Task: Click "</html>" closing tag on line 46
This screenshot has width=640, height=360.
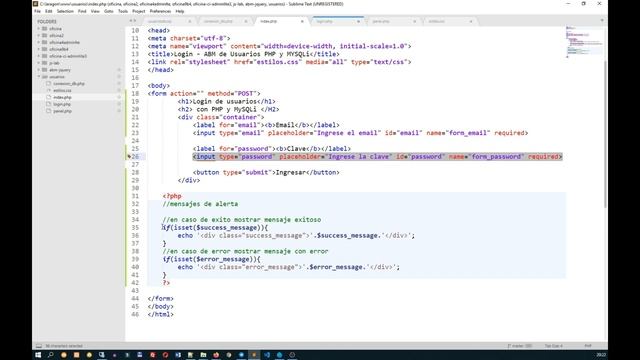Action: pos(160,315)
